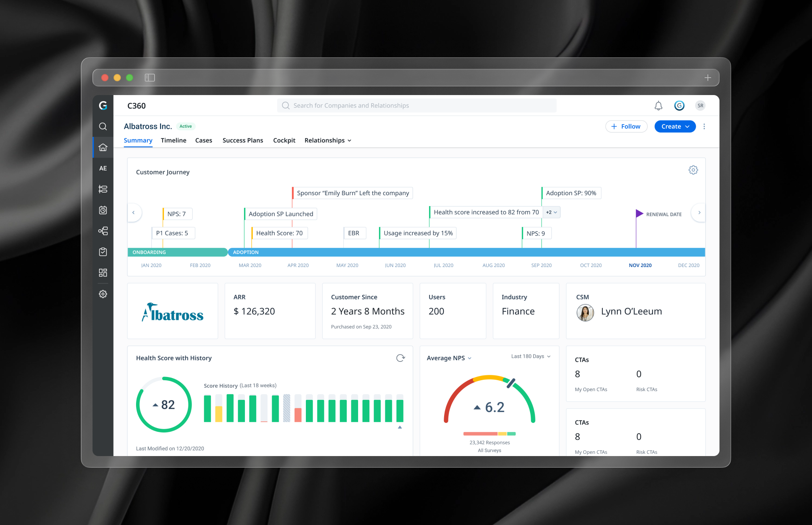Switch to the Summary tab
812x525 pixels.
pos(138,140)
